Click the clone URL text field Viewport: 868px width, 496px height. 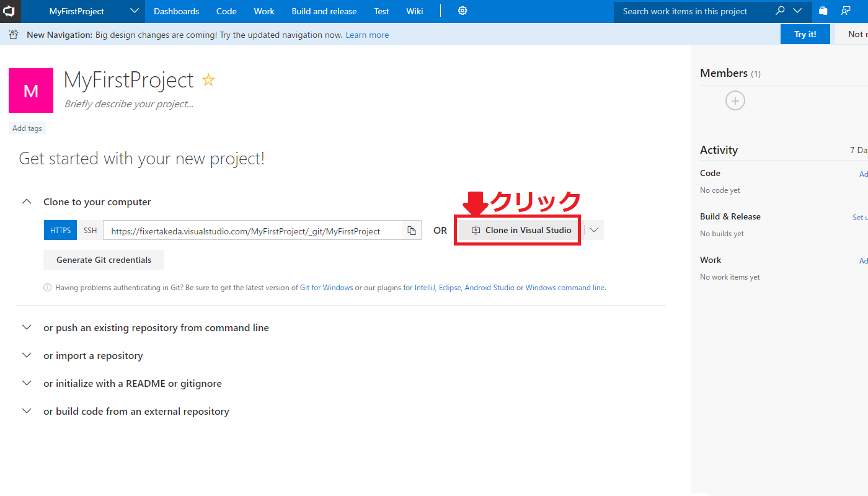pyautogui.click(x=252, y=231)
